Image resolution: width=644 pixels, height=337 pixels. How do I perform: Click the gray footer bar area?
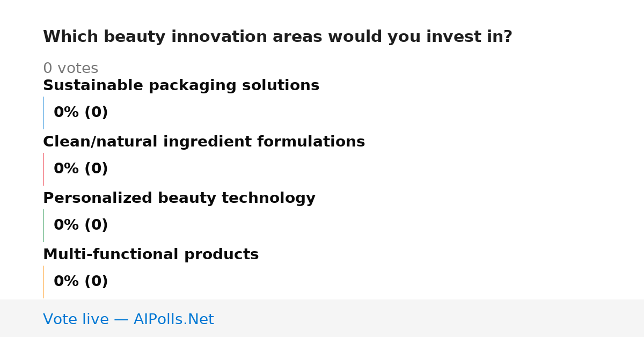pos(322,318)
